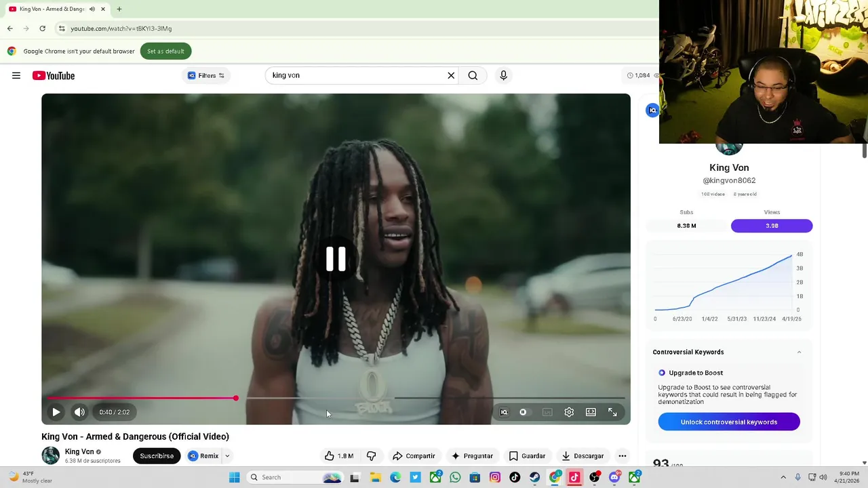Open Windows Start menu
This screenshot has height=488, width=868.
pos(234,477)
